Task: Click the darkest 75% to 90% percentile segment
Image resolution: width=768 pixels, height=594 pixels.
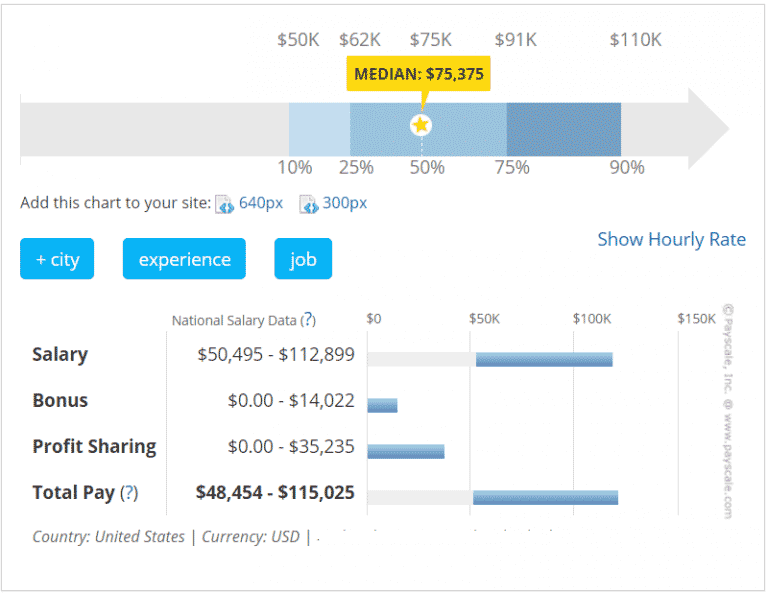Action: point(563,128)
